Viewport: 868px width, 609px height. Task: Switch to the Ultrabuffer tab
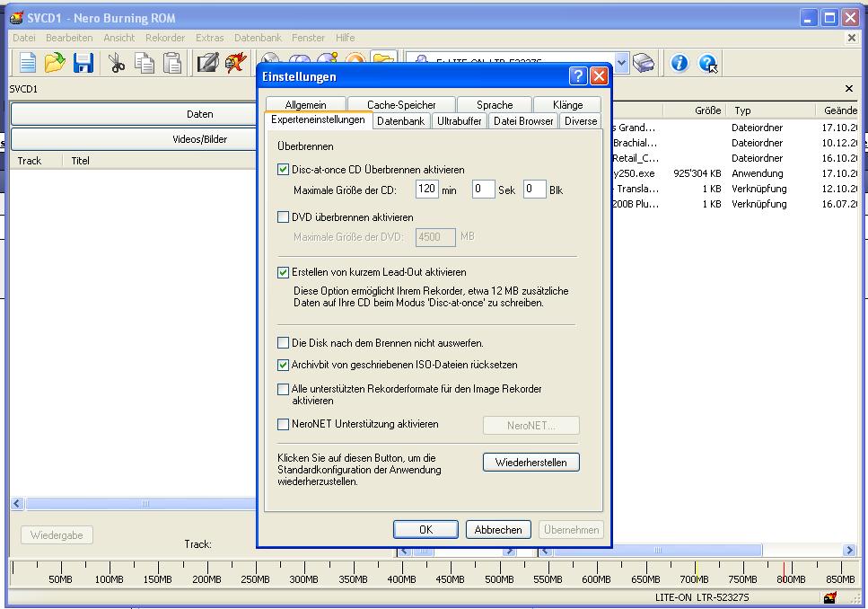[459, 121]
